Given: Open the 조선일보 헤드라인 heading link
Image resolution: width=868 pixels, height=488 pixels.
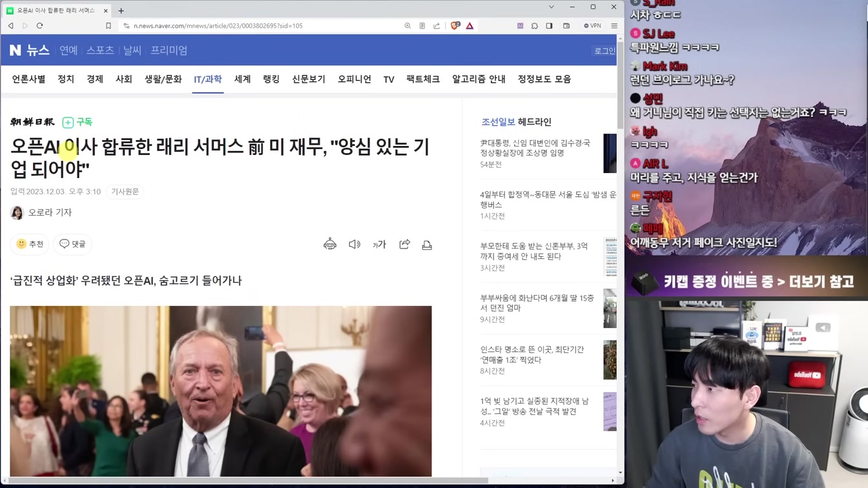Looking at the screenshot, I should point(516,122).
